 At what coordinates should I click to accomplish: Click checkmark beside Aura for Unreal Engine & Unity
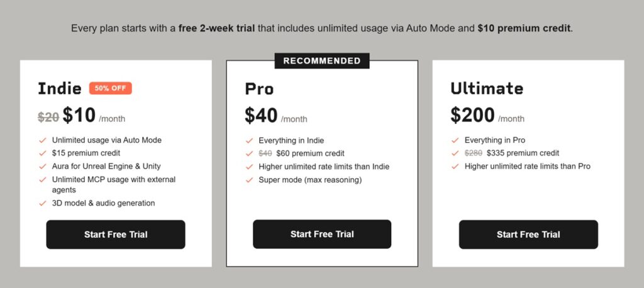click(43, 167)
